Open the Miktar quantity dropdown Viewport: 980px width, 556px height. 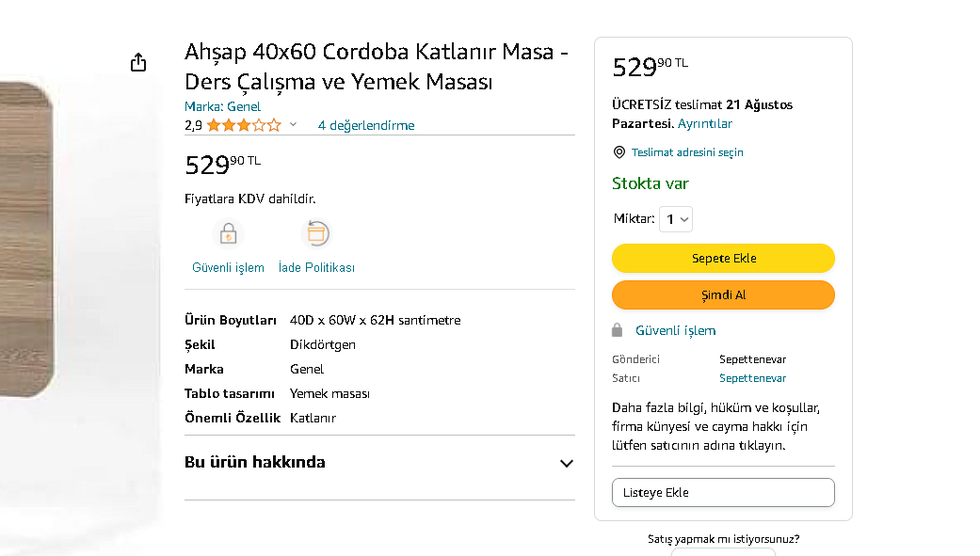click(x=676, y=219)
